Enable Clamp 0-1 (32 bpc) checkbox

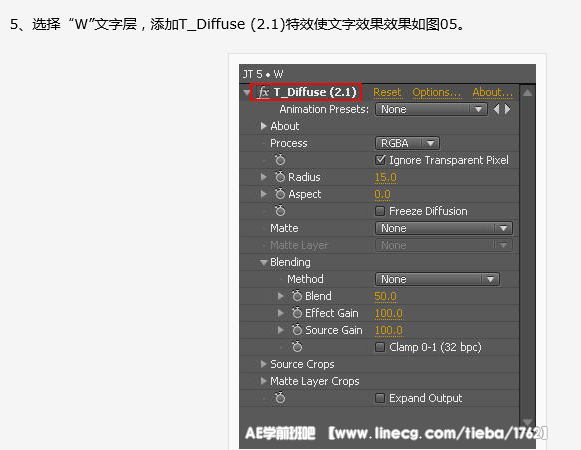(380, 347)
